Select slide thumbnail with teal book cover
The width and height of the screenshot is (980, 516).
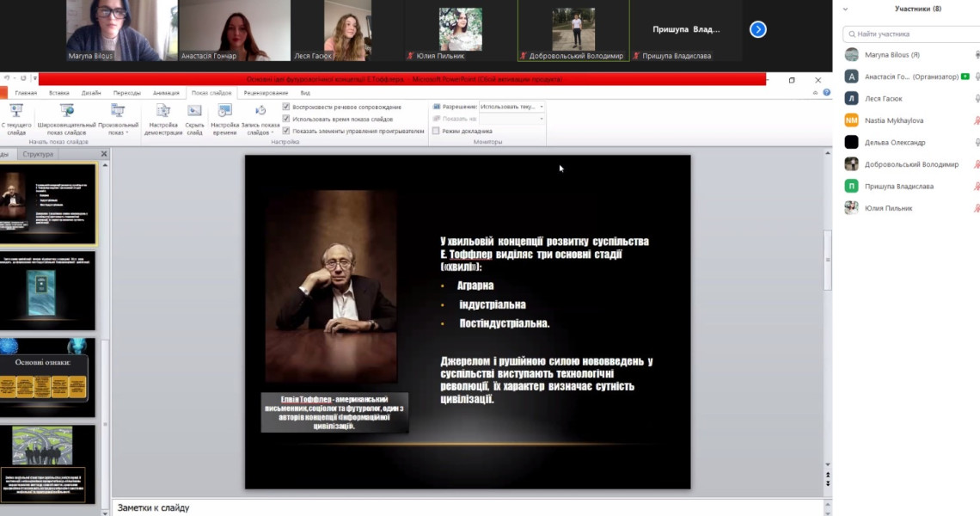click(48, 291)
